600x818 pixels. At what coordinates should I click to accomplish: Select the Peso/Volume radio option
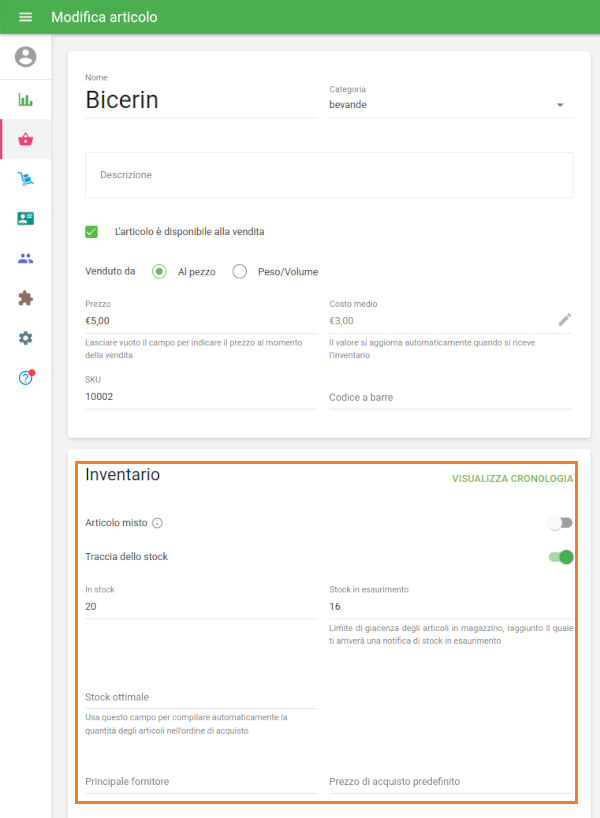(x=240, y=271)
